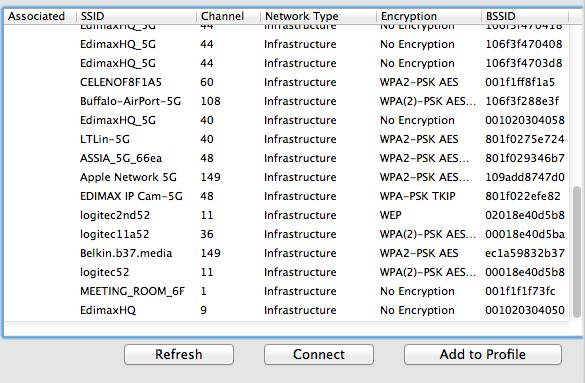Click BSSID 001f1f1f73fc cell
585x383 pixels.
click(x=520, y=291)
